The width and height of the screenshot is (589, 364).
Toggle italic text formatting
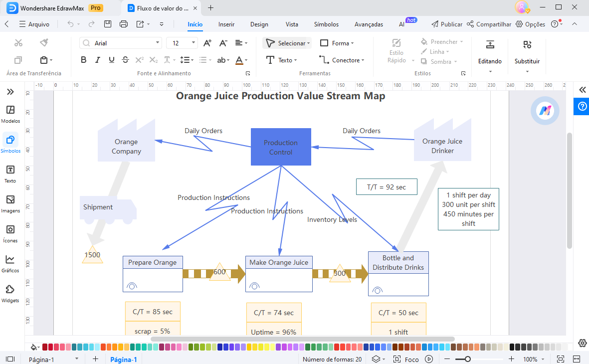point(98,60)
